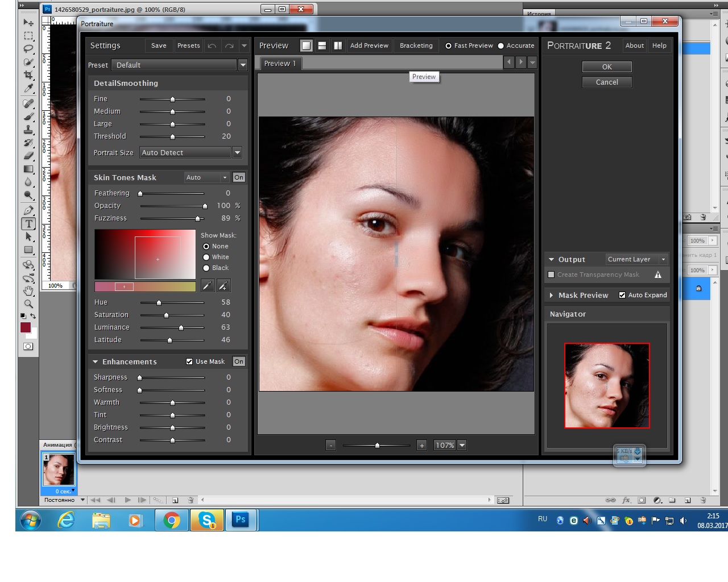The image size is (728, 582).
Task: Expand the Mask Preview section
Action: tap(551, 295)
